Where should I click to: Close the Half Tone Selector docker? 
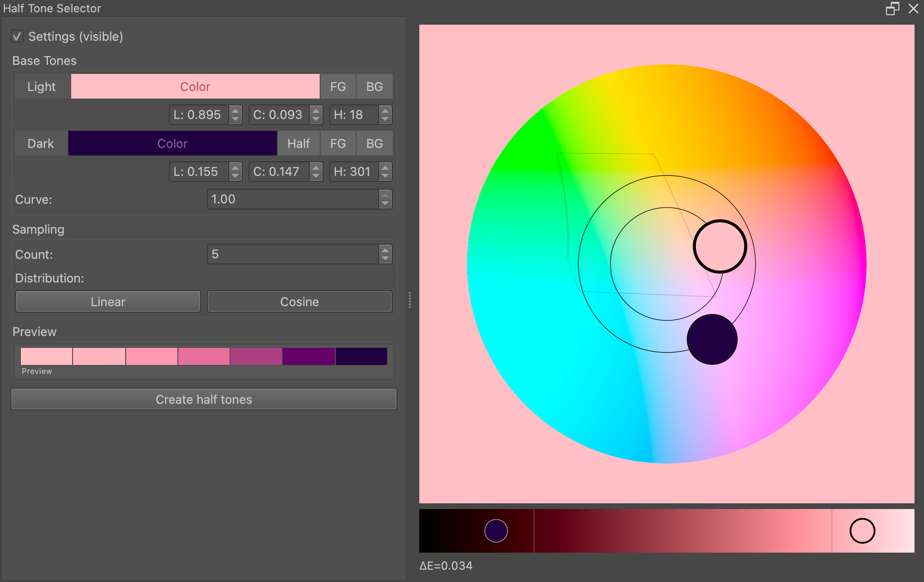(x=913, y=9)
